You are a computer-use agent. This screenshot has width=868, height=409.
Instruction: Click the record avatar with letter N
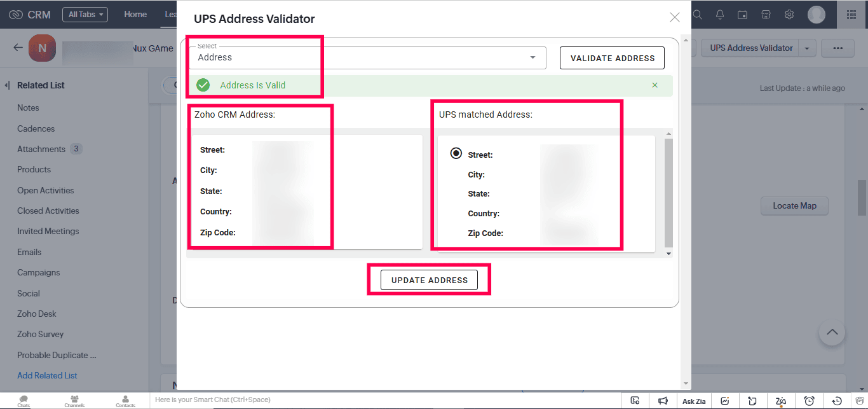pos(42,48)
